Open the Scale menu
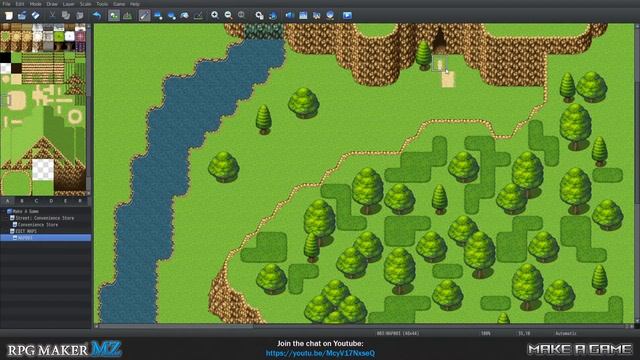This screenshot has width=640, height=360. (x=85, y=4)
